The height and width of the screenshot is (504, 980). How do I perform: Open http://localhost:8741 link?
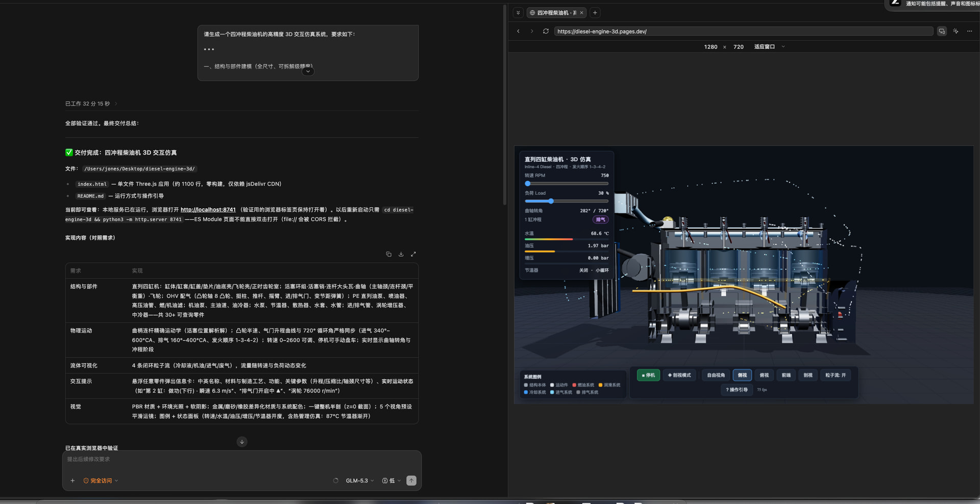pyautogui.click(x=208, y=210)
